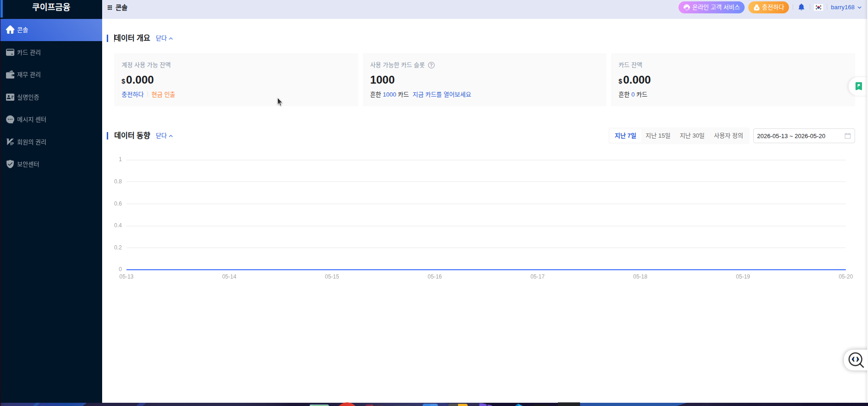This screenshot has width=868, height=406.
Task: Click the 계정 사용 가능 잔액 label
Action: coord(146,65)
